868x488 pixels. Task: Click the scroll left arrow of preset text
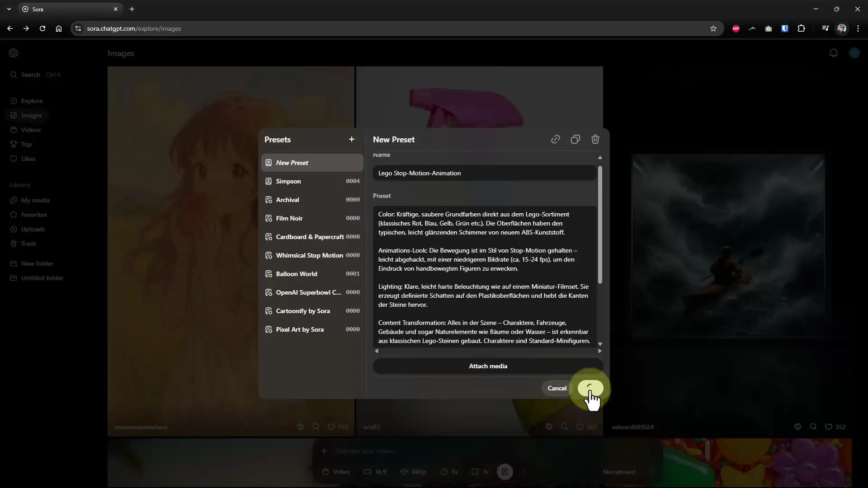pos(377,351)
